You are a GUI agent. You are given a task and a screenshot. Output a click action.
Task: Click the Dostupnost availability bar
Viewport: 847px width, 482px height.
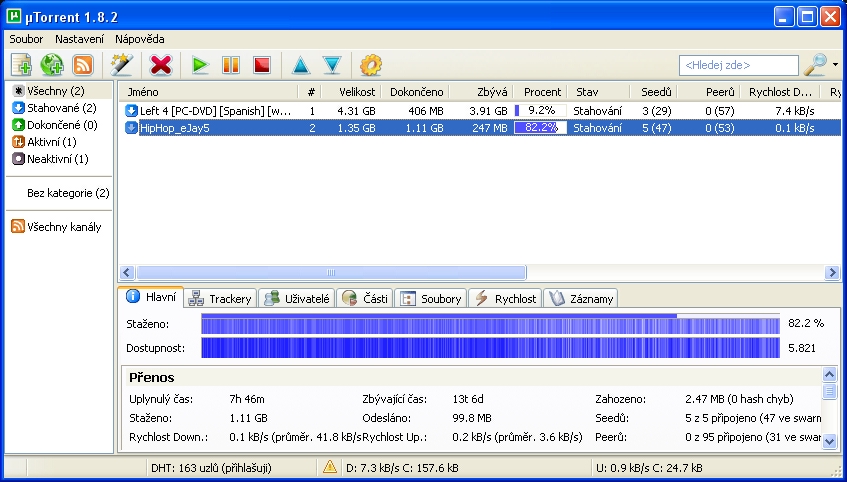click(x=490, y=348)
